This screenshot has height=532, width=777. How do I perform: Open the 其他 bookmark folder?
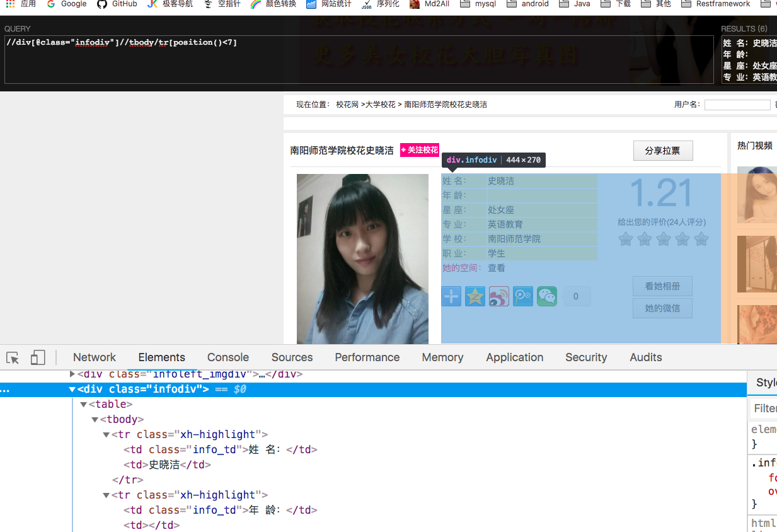(656, 4)
